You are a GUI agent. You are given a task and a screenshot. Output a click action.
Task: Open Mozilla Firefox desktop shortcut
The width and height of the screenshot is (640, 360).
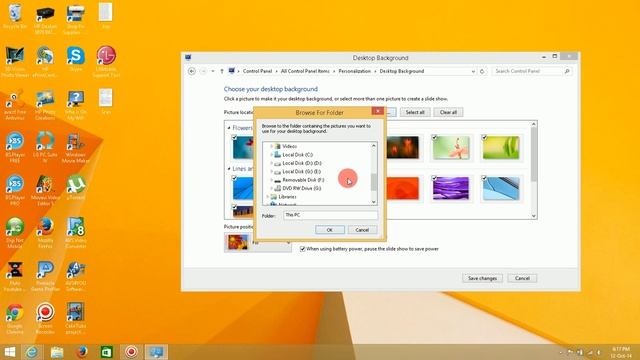pos(45,233)
